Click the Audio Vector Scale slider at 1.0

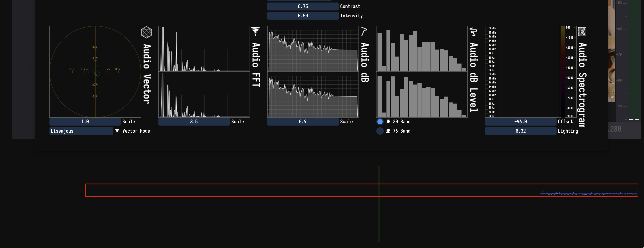click(x=85, y=122)
